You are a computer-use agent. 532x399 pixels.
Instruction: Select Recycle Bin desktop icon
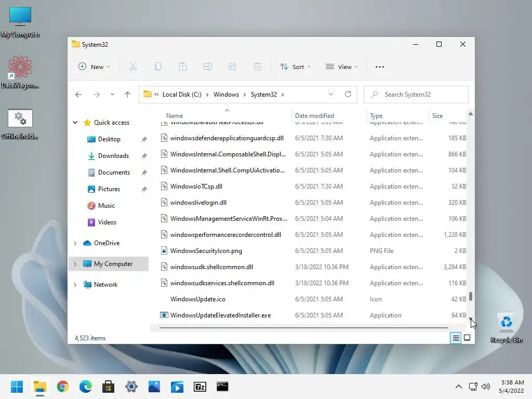click(x=506, y=327)
